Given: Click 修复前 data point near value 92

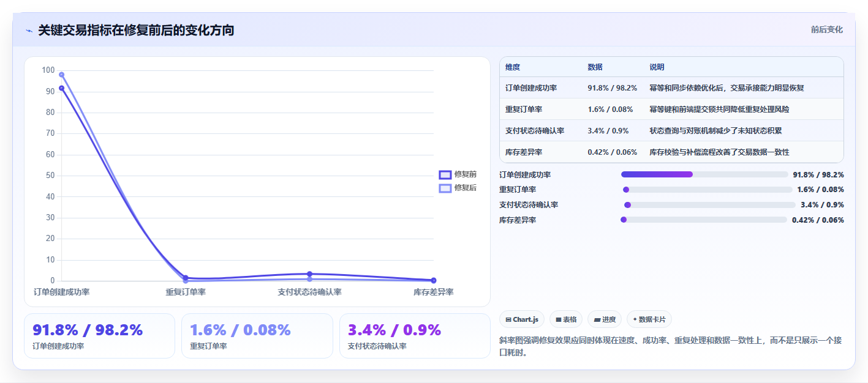Looking at the screenshot, I should [x=61, y=88].
